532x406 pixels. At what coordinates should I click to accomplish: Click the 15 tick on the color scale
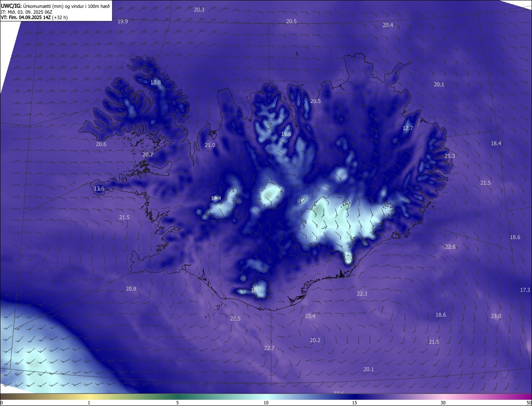[x=355, y=403]
